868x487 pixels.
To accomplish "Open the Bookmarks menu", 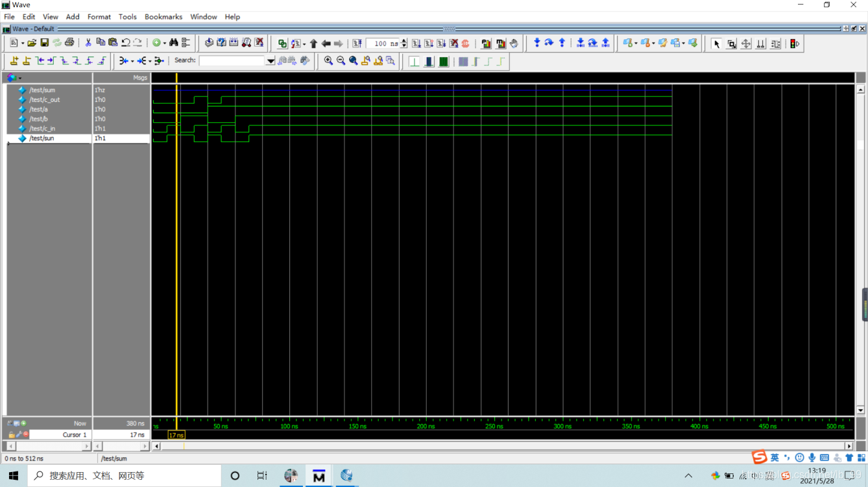I will coord(163,17).
